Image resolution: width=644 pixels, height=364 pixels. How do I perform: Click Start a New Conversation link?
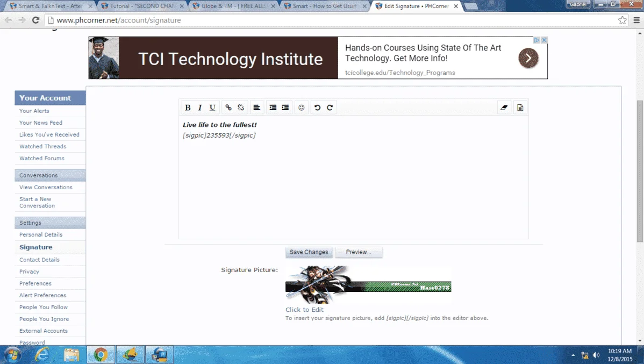[37, 203]
